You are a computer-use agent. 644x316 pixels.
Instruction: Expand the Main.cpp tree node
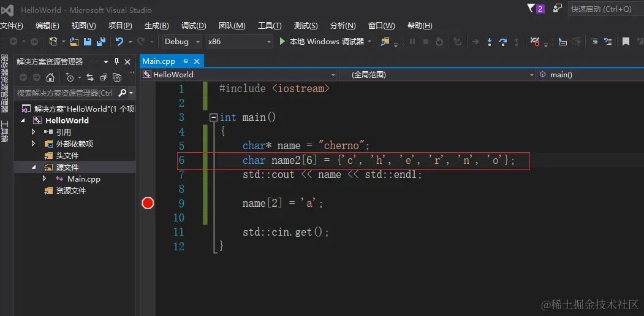click(x=45, y=179)
